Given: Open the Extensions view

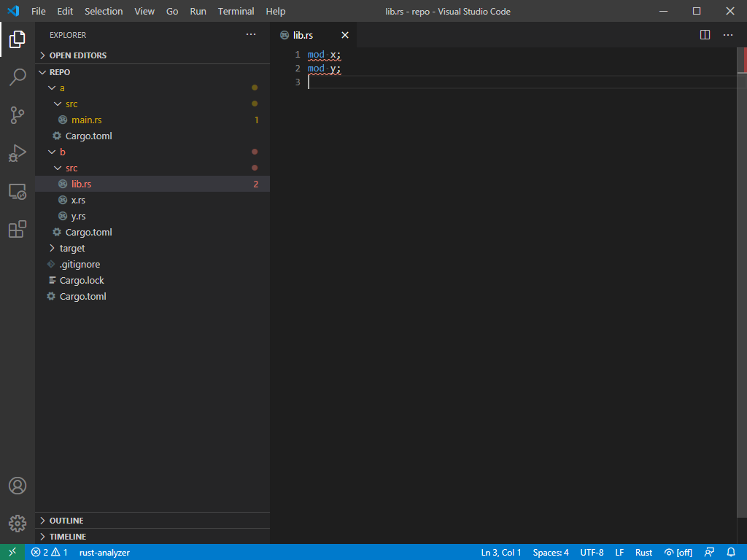Looking at the screenshot, I should pos(17,229).
